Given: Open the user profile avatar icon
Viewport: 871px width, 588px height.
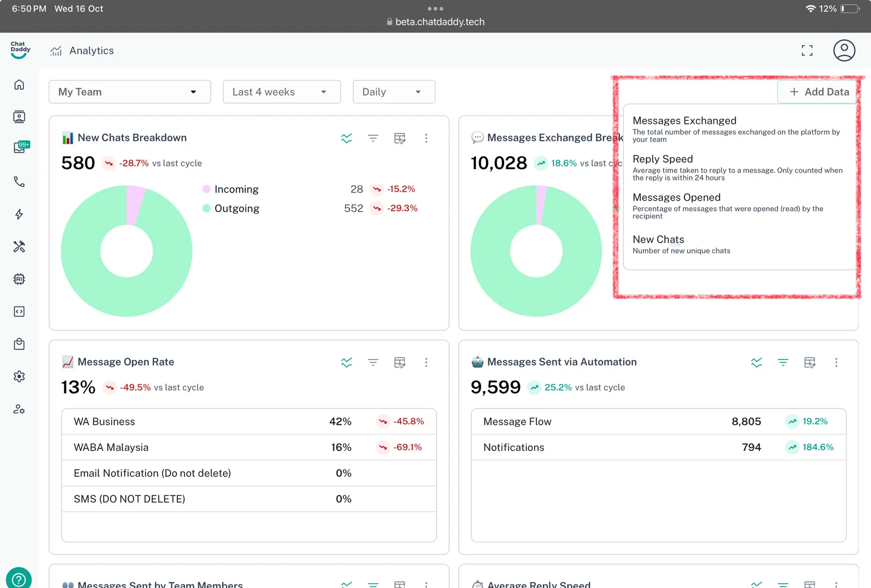Looking at the screenshot, I should pos(844,51).
